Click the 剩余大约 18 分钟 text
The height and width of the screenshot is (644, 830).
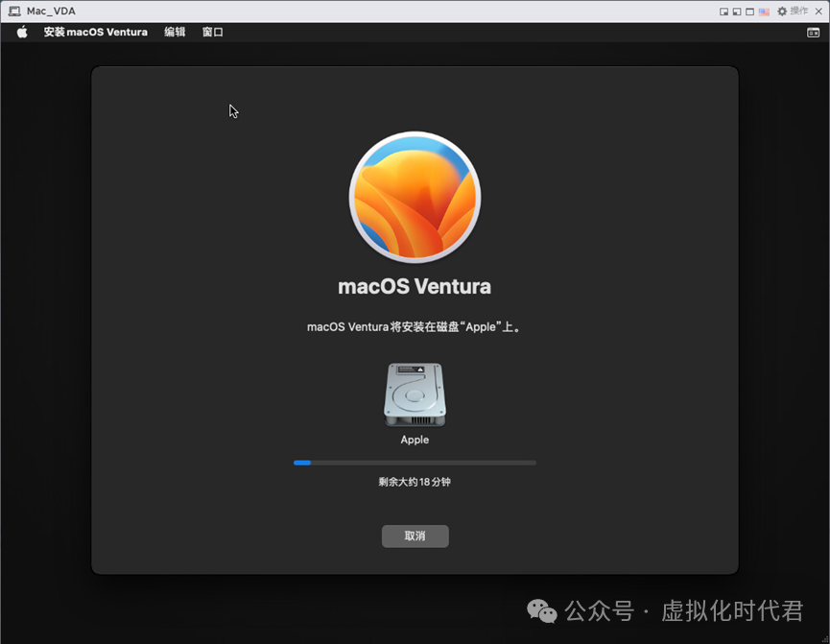415,482
